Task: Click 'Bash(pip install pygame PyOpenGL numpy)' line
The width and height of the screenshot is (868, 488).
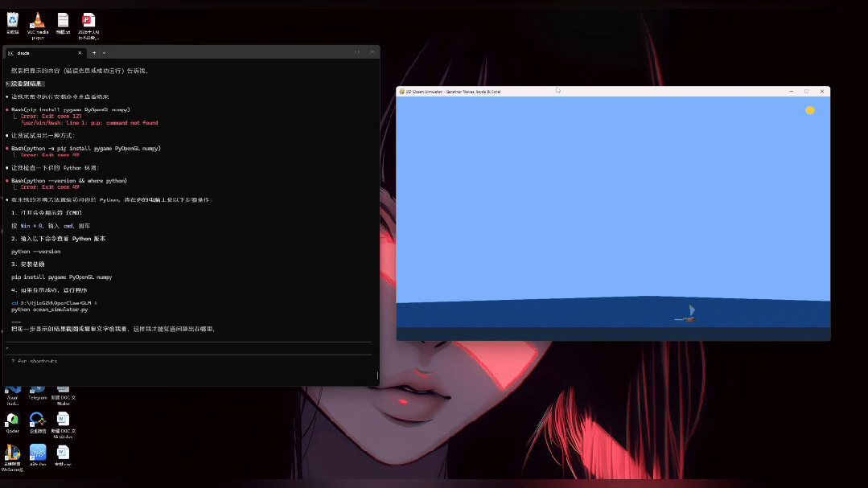Action: click(x=71, y=109)
